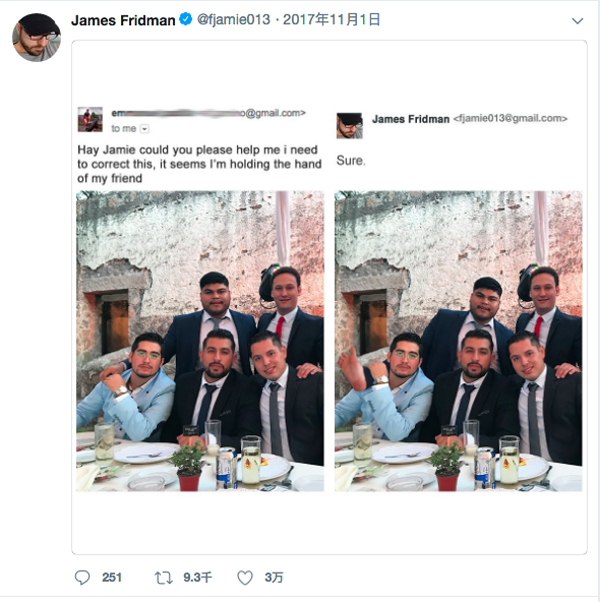The height and width of the screenshot is (602, 600).
Task: Click the blurred sender @gmail.com address
Action: click(208, 113)
